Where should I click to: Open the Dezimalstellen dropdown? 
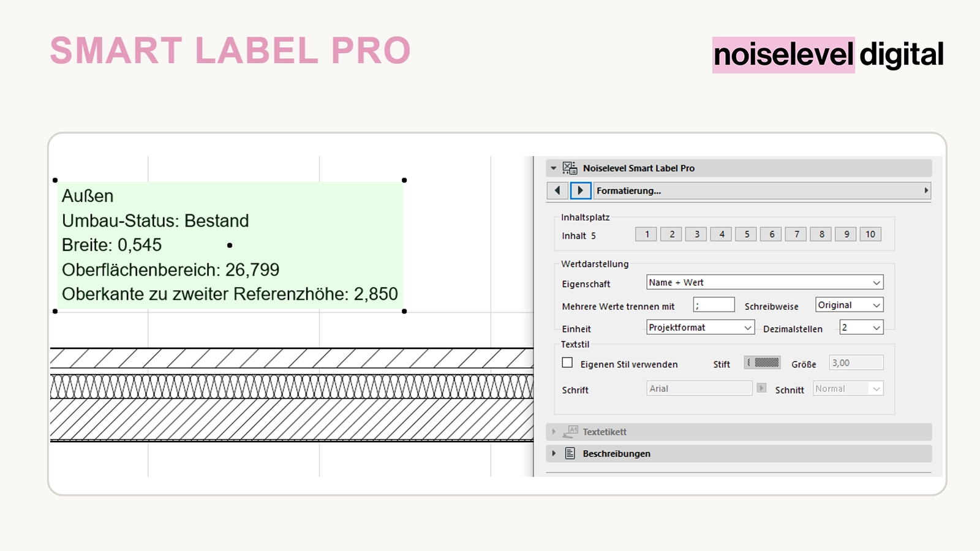tap(861, 328)
